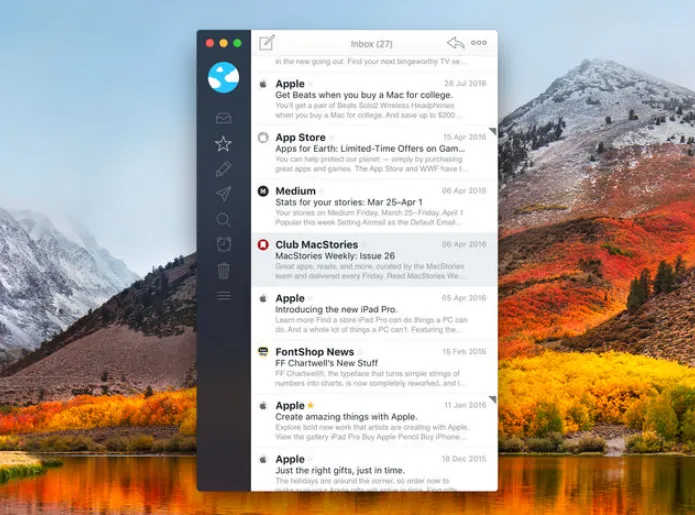Click the 15 Feb 2016 date
This screenshot has height=515, width=695.
(464, 351)
